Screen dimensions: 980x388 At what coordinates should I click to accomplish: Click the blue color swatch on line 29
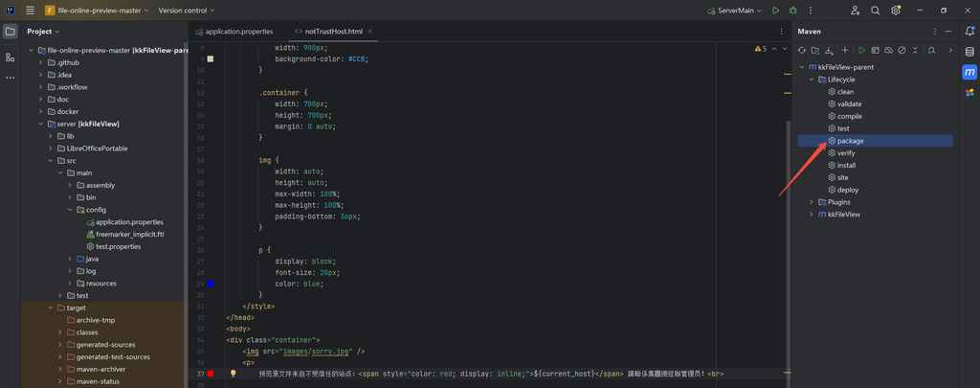[210, 284]
